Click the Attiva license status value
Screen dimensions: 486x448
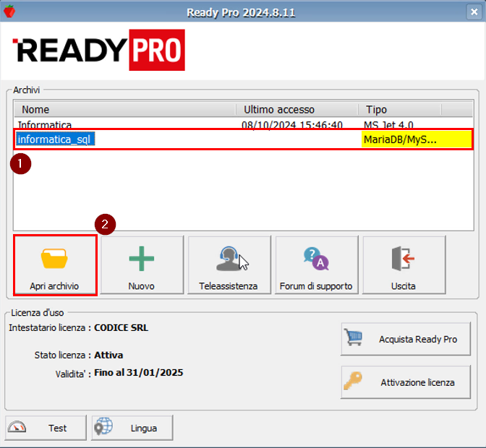coord(108,355)
